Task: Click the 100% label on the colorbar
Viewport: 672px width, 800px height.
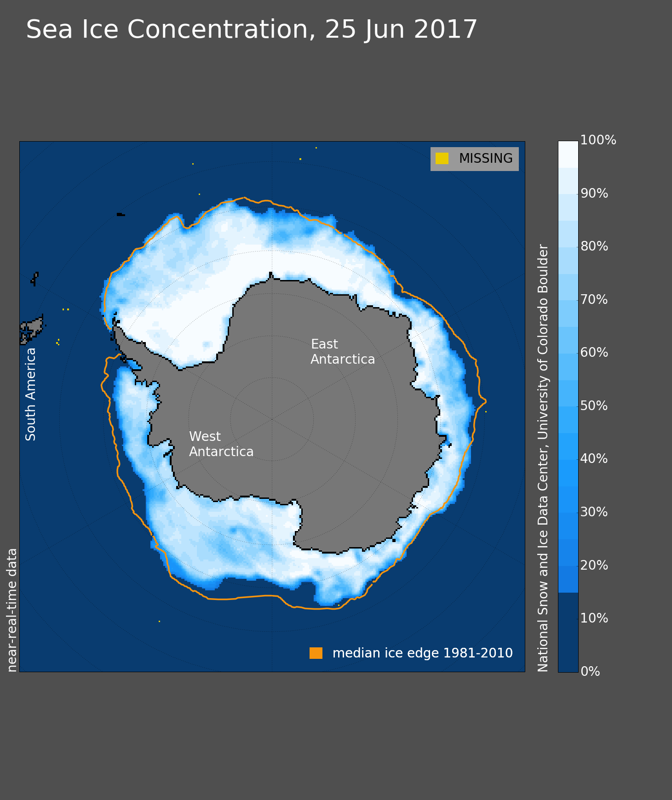Action: pyautogui.click(x=598, y=141)
